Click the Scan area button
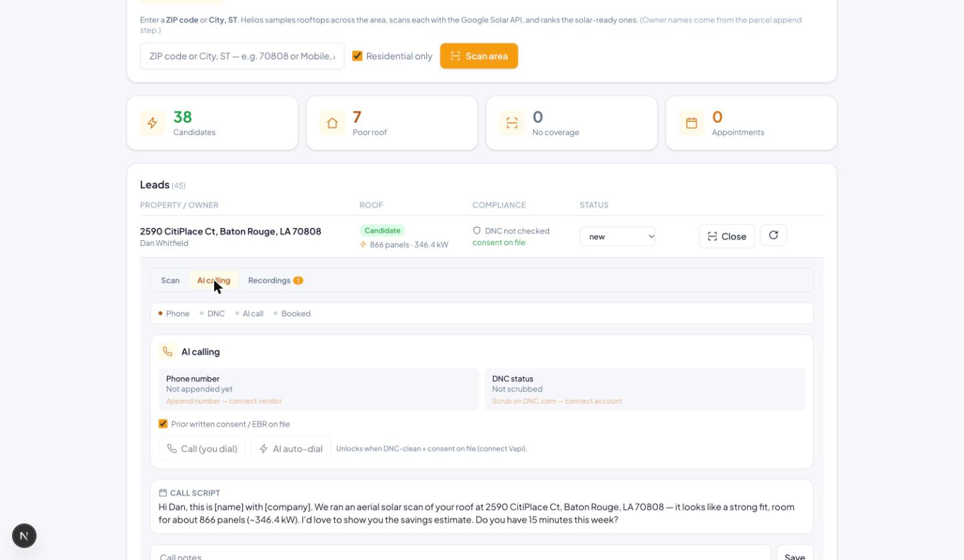The image size is (964, 560). click(479, 56)
